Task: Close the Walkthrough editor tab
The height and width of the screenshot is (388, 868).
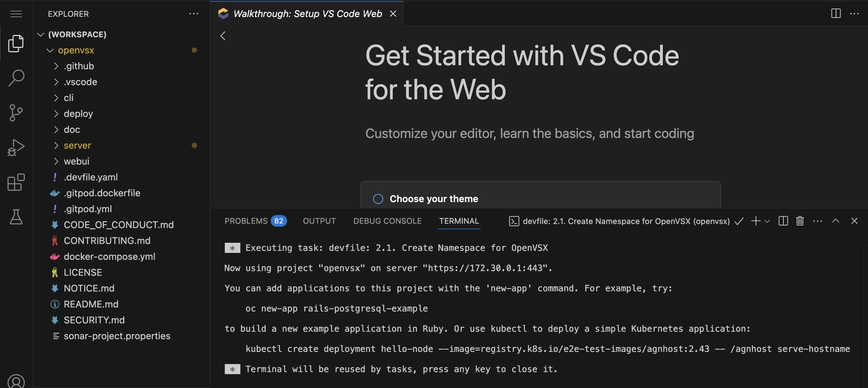Action: coord(393,14)
